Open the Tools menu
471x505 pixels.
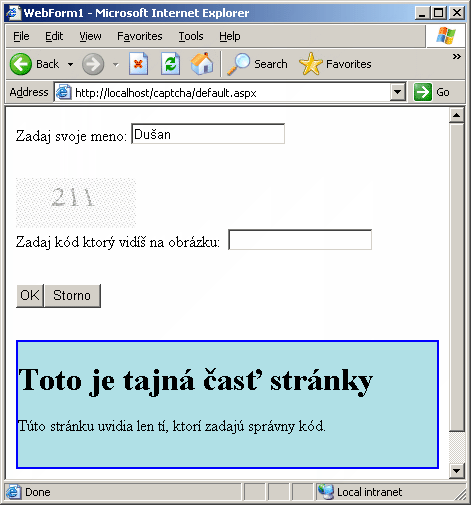pos(191,36)
